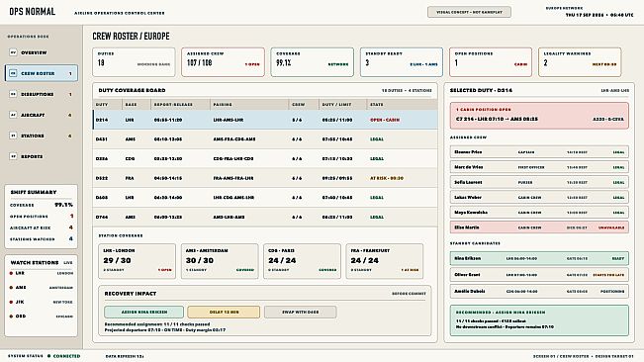
Task: Open the Legality Warnings card
Action: pyautogui.click(x=580, y=62)
